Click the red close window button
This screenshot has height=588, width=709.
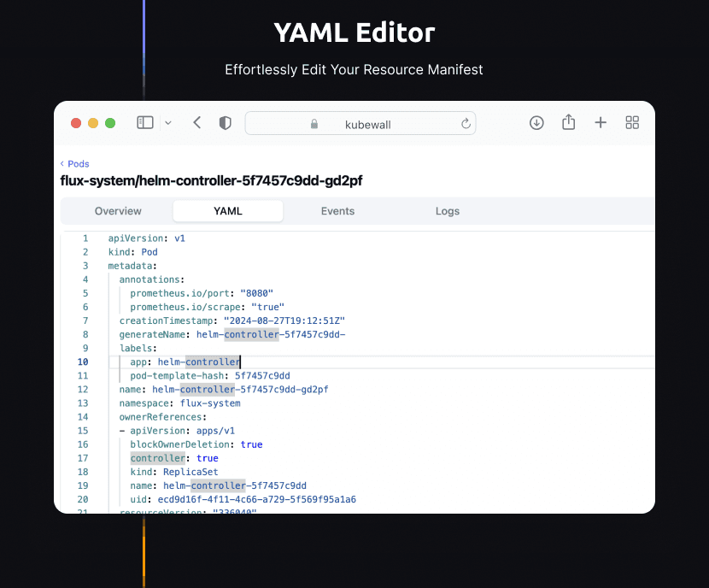coord(76,123)
